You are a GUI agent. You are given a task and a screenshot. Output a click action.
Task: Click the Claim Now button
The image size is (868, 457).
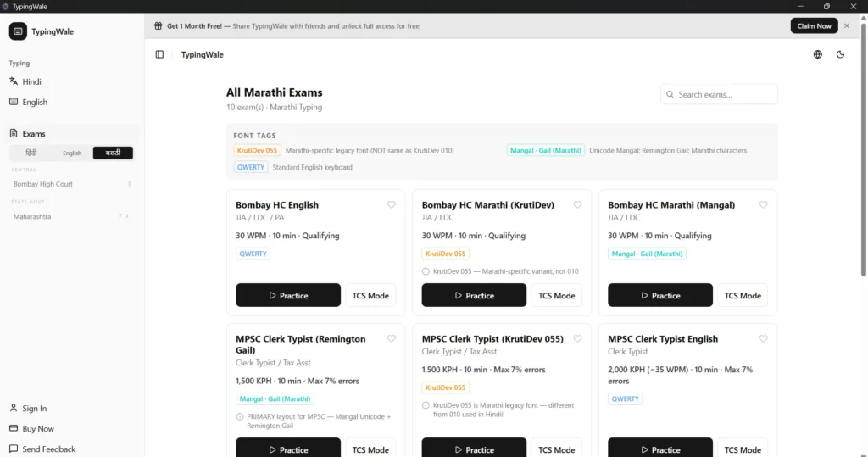coord(814,26)
